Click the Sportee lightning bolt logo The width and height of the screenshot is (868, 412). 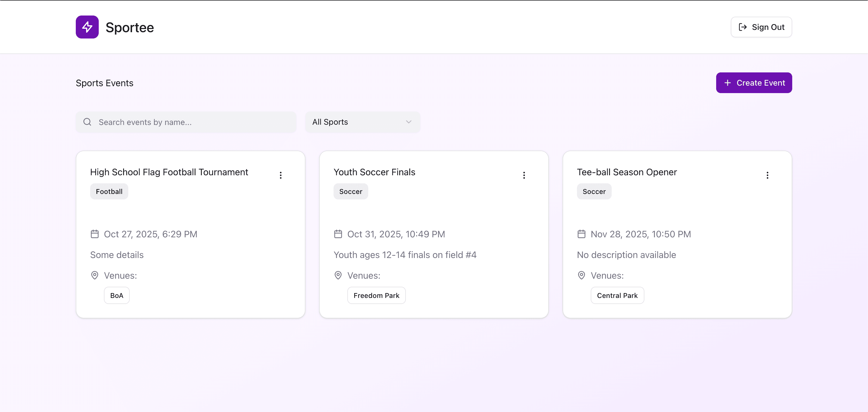[x=87, y=27]
